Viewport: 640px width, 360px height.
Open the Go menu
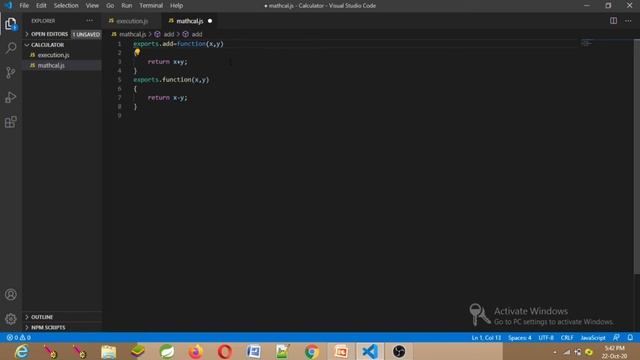[x=110, y=6]
